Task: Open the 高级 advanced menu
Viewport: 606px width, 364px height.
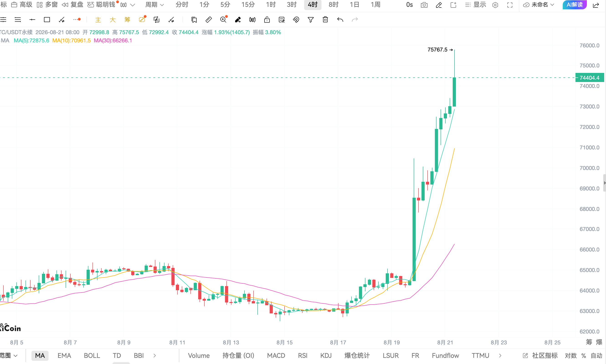Action: pos(22,5)
